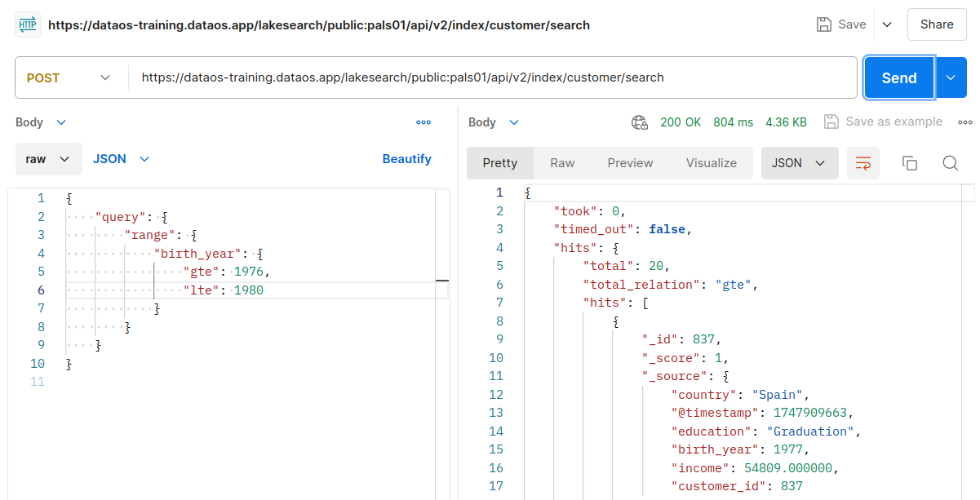Open the response JSON format dropdown

click(800, 163)
